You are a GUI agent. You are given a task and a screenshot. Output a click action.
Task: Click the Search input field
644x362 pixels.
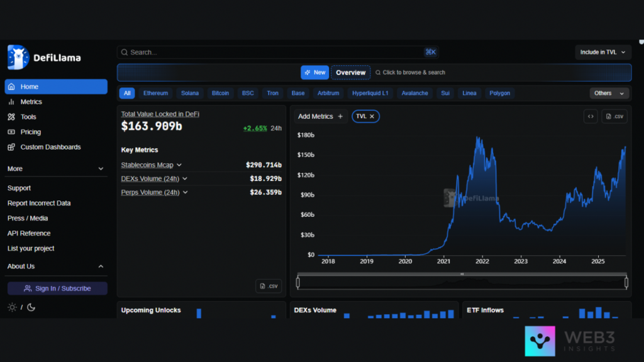click(x=278, y=52)
